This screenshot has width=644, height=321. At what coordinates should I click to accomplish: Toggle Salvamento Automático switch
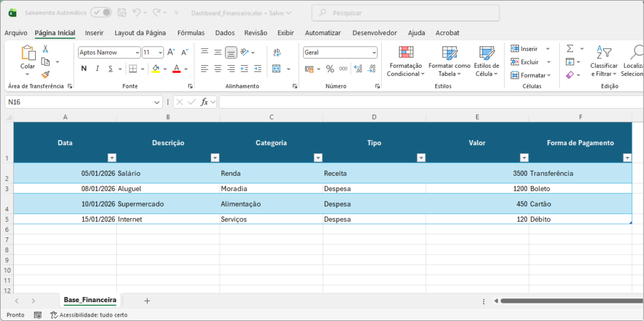pos(101,13)
